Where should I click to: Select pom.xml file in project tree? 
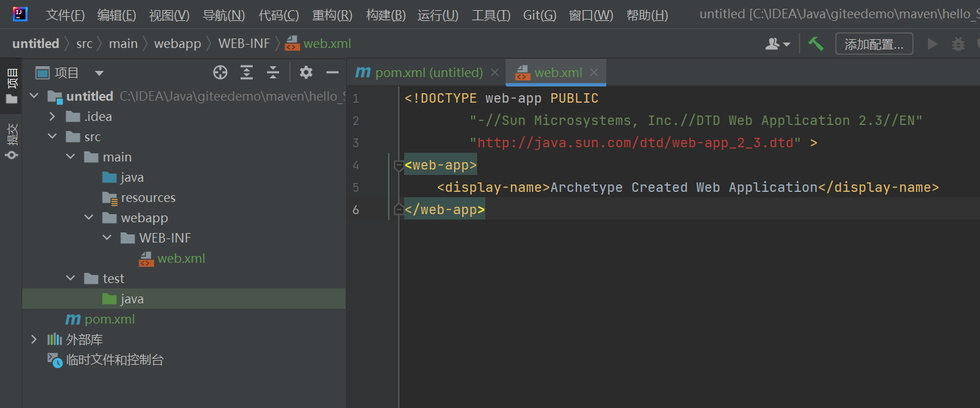[x=100, y=320]
